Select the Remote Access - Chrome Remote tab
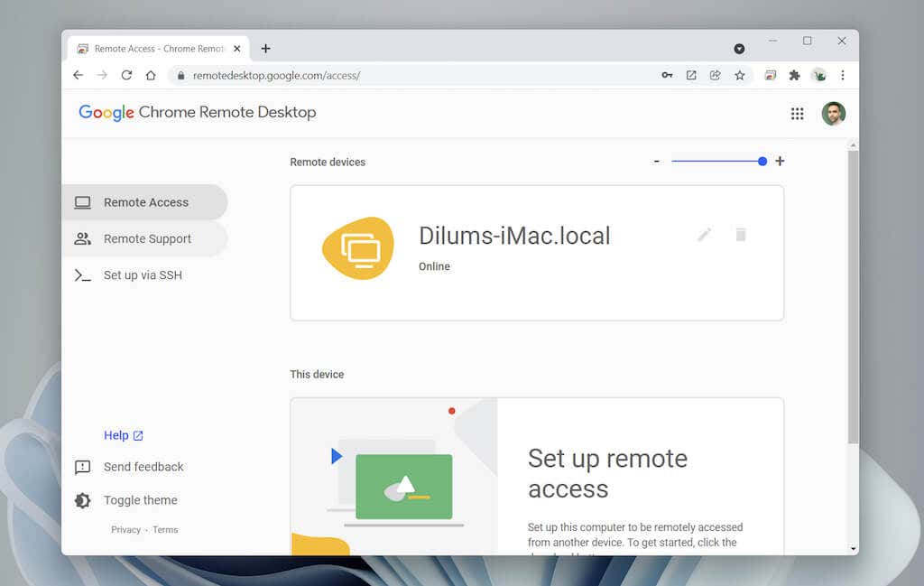 coord(158,49)
